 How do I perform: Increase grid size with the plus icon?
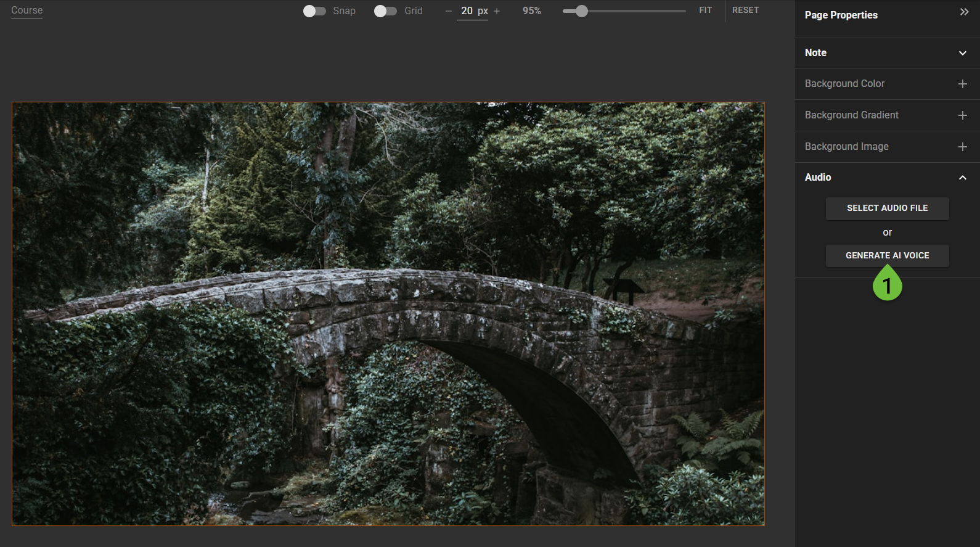pos(497,11)
